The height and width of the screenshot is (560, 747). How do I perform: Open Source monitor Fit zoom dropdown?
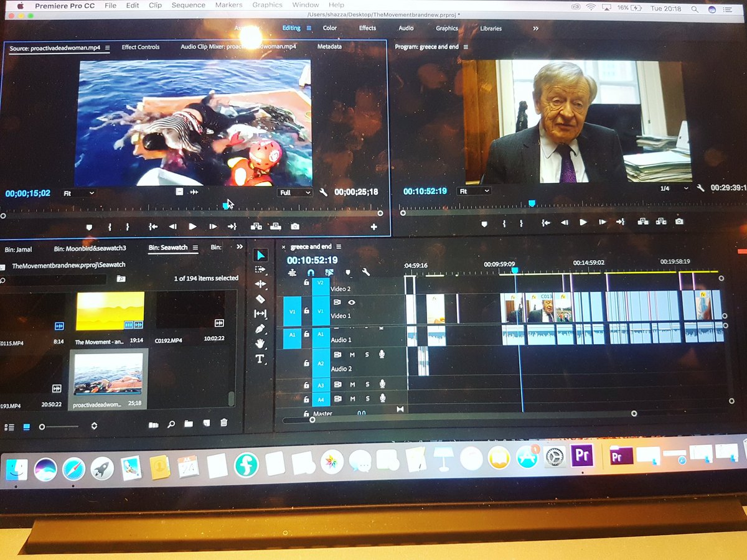[78, 194]
